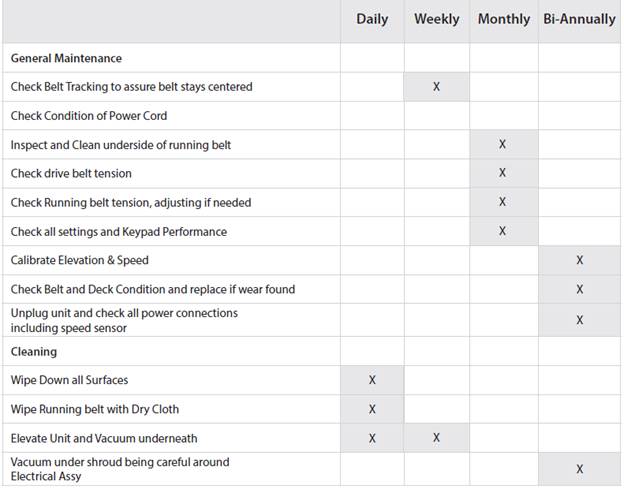Click the Monthly X for Check drive belt tension
This screenshot has width=624, height=489.
[502, 173]
